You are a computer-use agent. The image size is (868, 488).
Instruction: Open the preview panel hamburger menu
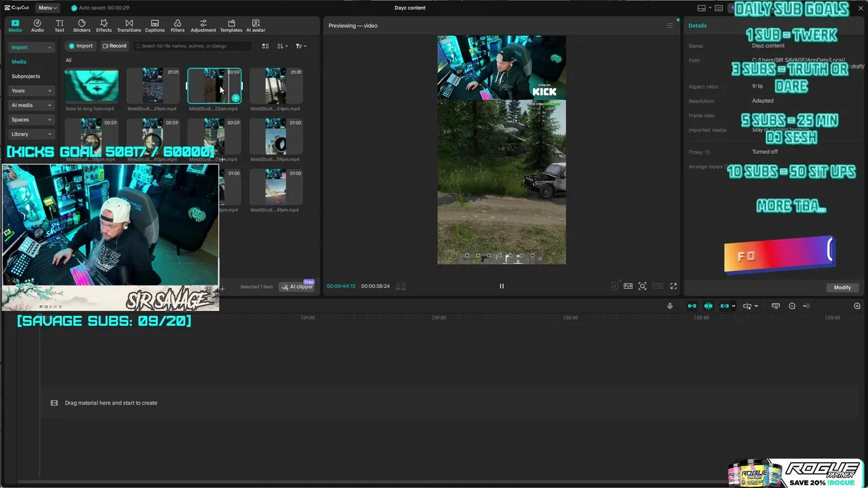click(x=670, y=26)
